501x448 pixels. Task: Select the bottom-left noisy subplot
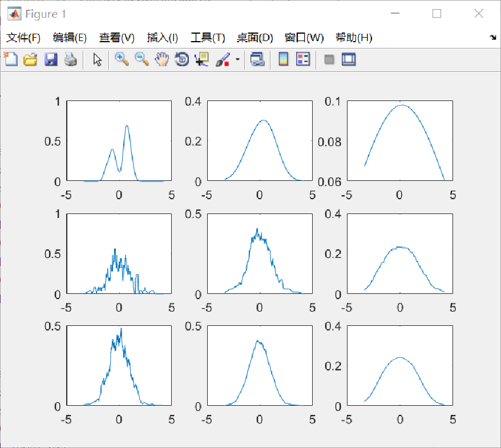tap(119, 366)
